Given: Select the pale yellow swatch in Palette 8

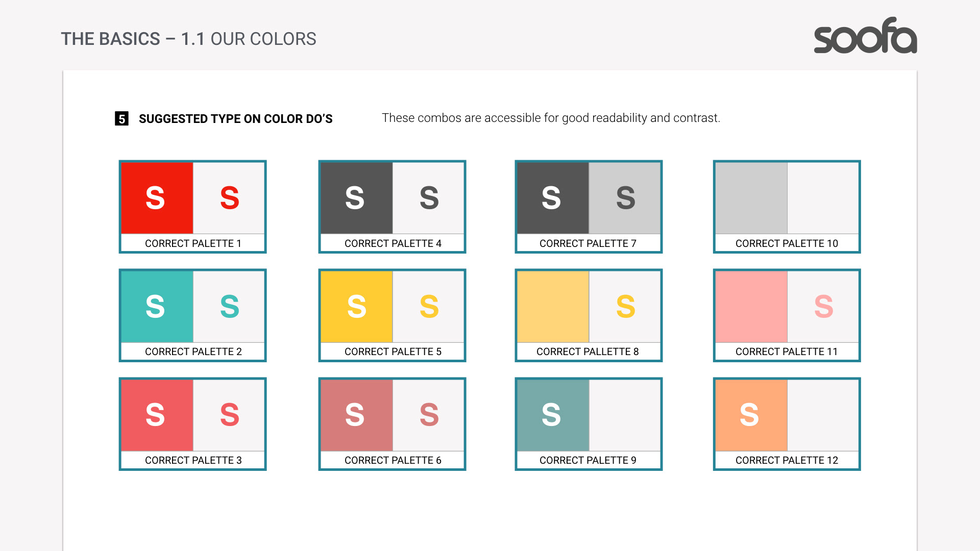Looking at the screenshot, I should [x=553, y=306].
